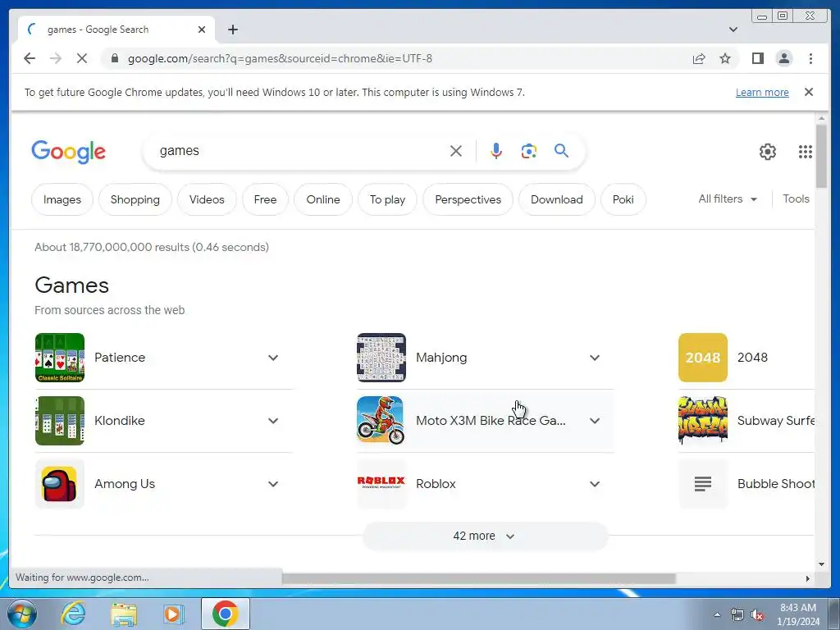Open search Tools

[x=796, y=199]
